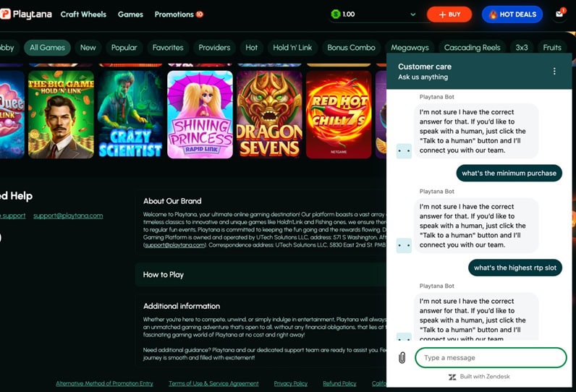
Task: Click the Type a message input field
Action: 491,357
